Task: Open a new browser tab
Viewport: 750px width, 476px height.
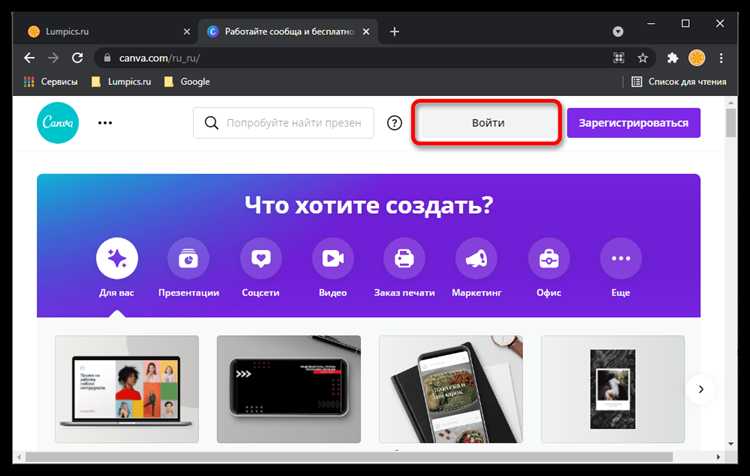Action: point(394,31)
